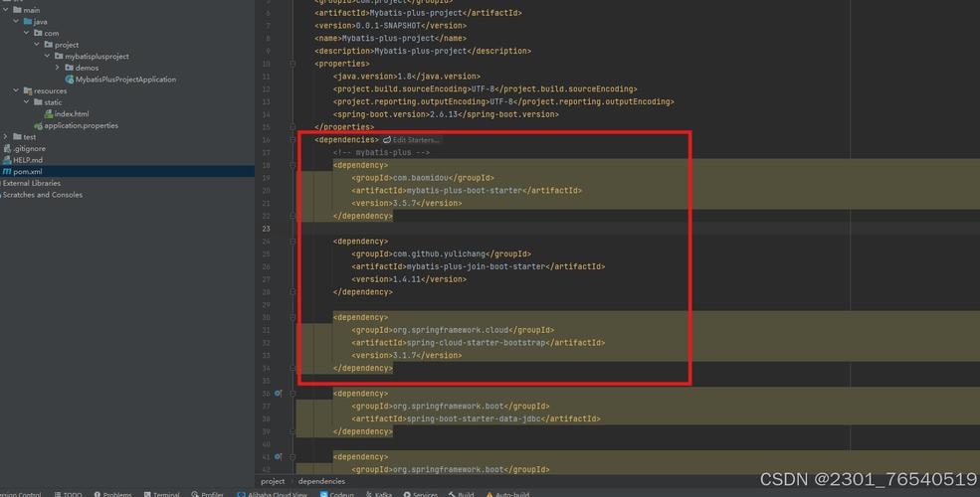Click the HELP.md file icon
Viewport: 980px width, 497px height.
[7, 160]
